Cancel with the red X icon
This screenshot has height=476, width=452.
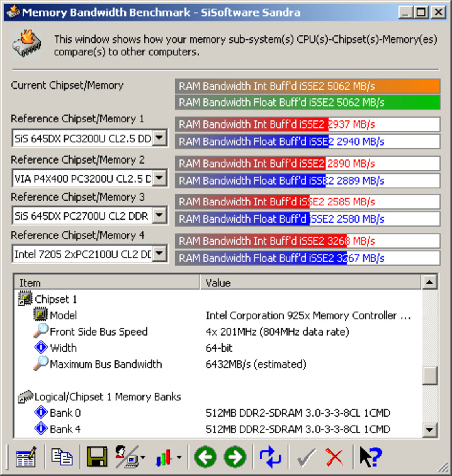[335, 457]
